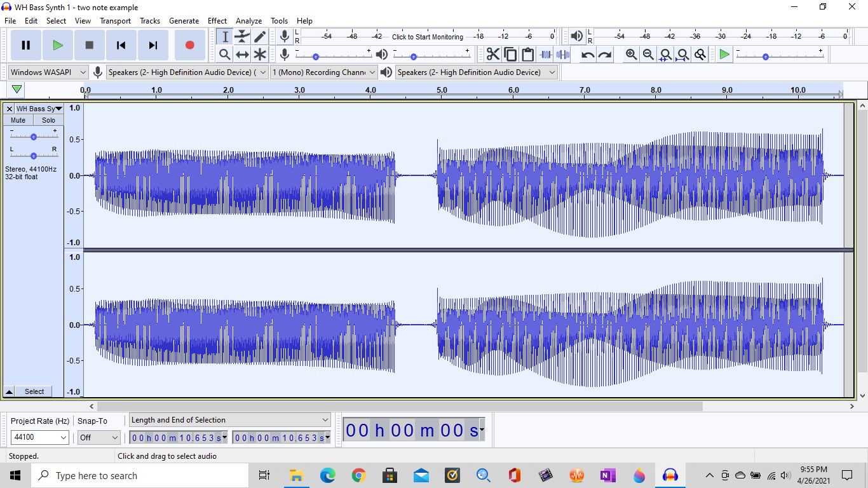Collapse the track with the bottom-left arrow
Viewport: 868px width, 488px height.
click(8, 391)
